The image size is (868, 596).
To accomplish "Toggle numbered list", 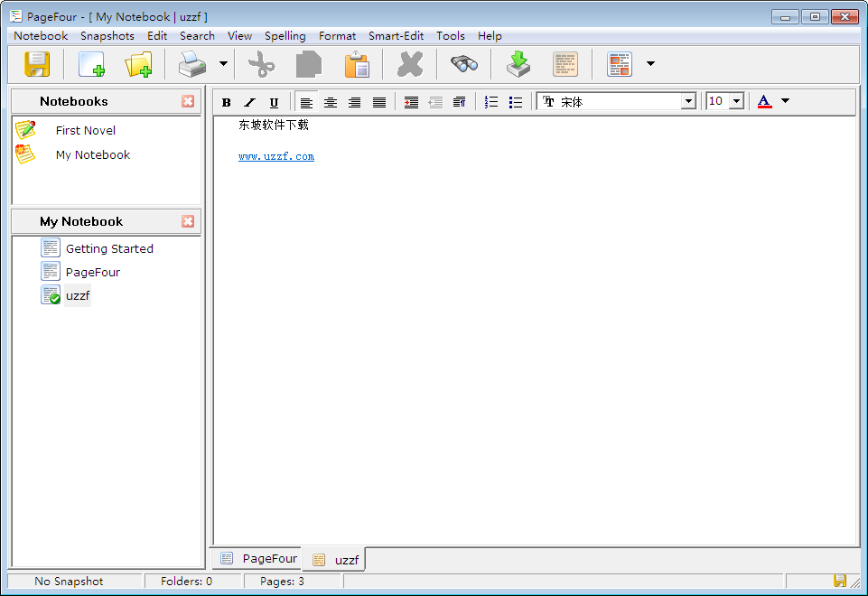I will coord(491,102).
